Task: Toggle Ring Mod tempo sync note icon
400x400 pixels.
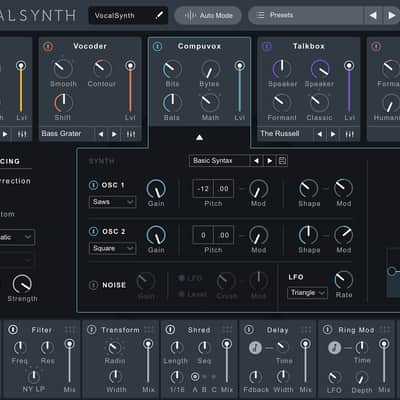Action: 334,348
